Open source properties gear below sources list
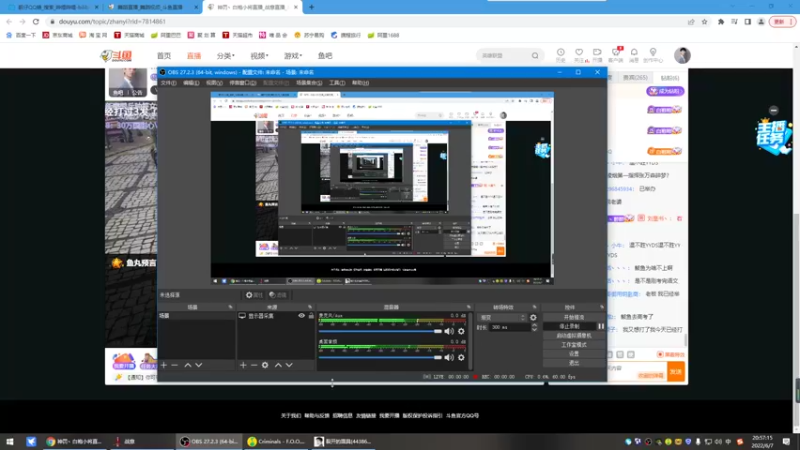 pyautogui.click(x=265, y=365)
